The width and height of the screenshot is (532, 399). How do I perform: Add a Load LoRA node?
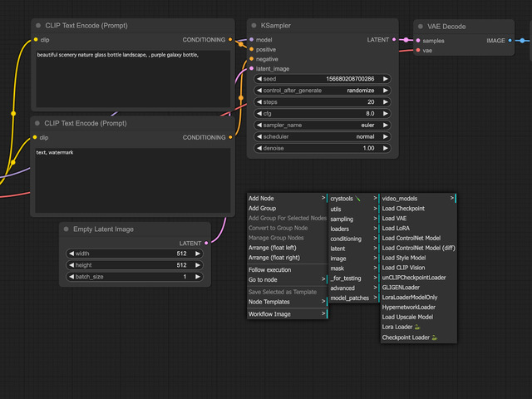tap(418, 228)
